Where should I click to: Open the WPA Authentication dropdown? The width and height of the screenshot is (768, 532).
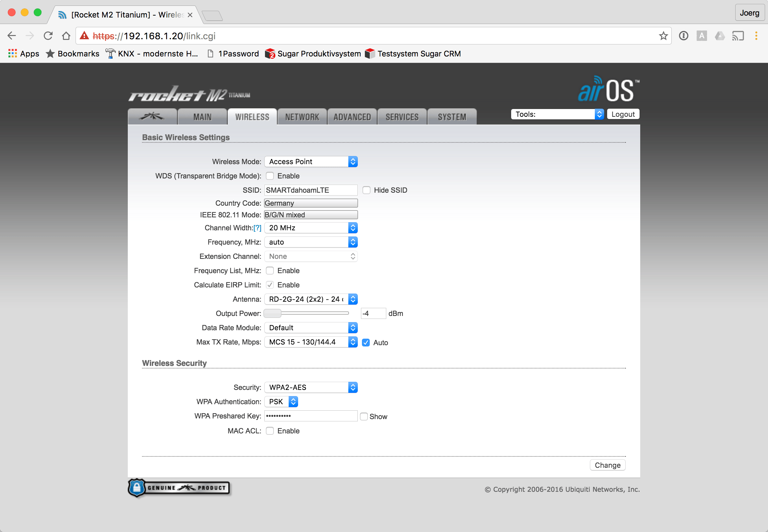coord(281,402)
